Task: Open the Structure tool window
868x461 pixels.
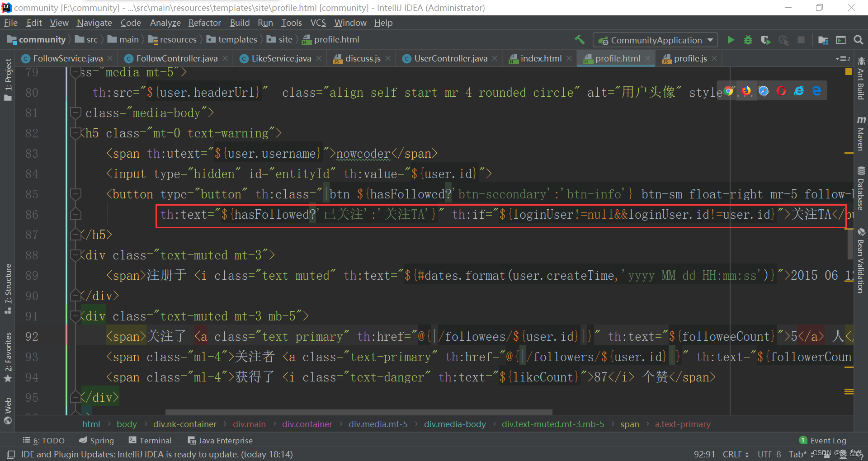Action: [8, 288]
